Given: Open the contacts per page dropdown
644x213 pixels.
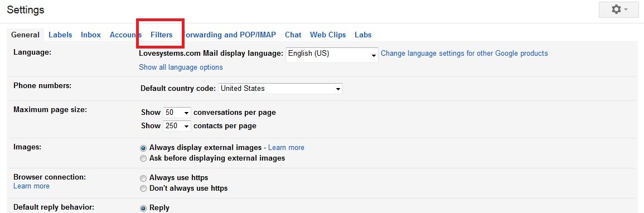Looking at the screenshot, I should [177, 125].
